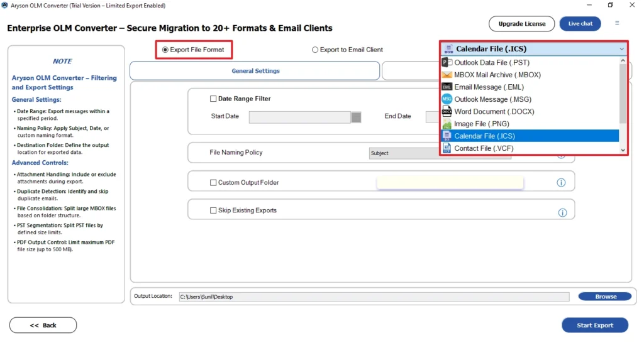
Task: Choose Word Document (.DOCX) option
Action: tap(530, 112)
